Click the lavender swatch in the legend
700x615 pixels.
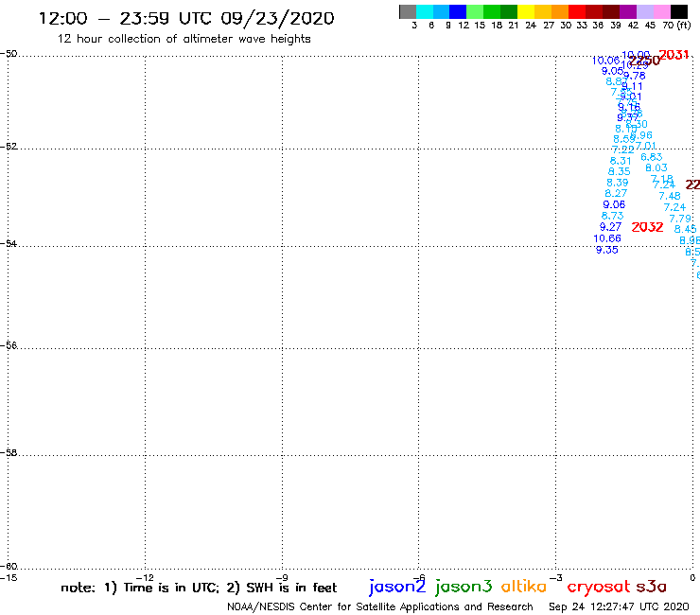point(644,11)
